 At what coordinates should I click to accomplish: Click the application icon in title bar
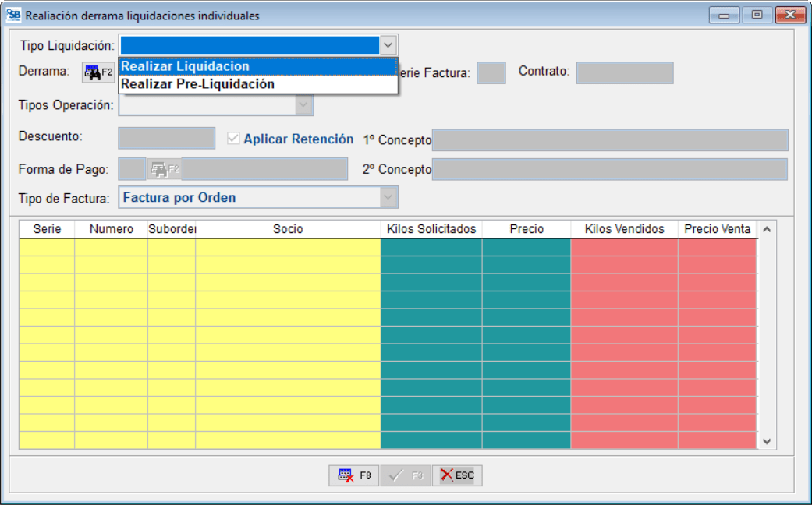pyautogui.click(x=13, y=15)
